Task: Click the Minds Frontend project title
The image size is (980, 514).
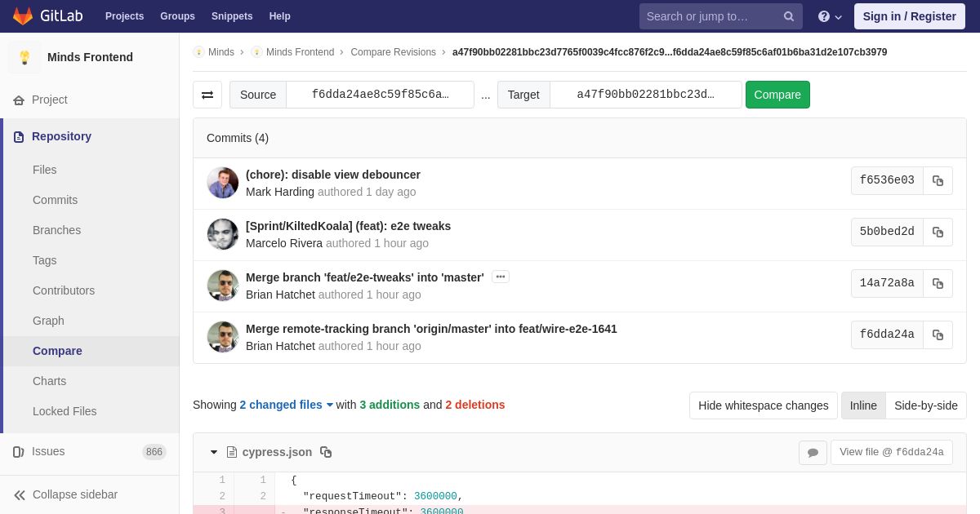Action: pos(90,57)
